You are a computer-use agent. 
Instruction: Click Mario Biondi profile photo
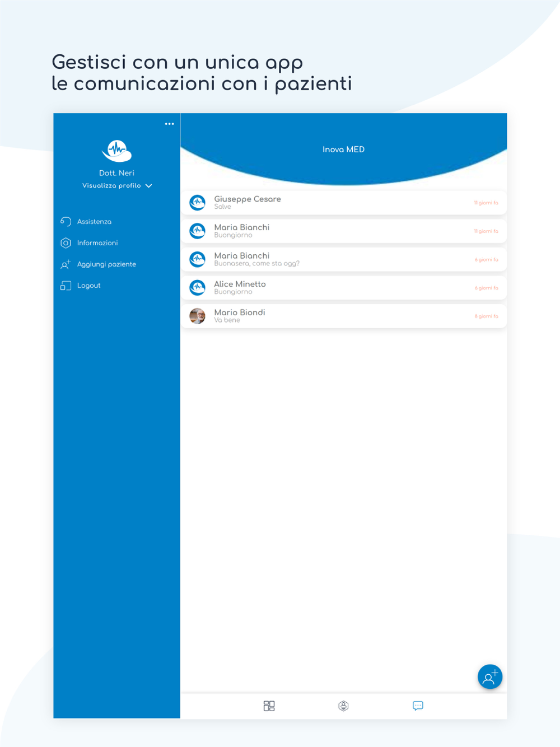(x=197, y=316)
